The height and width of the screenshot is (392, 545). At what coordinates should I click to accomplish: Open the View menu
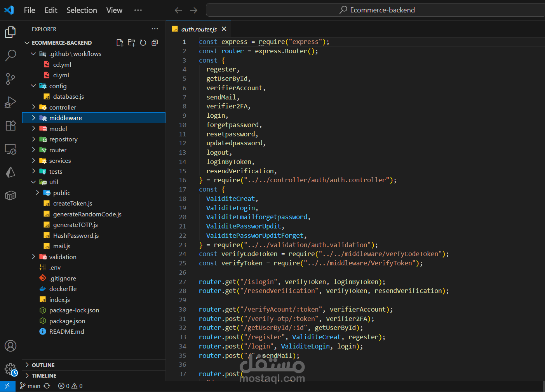(114, 10)
